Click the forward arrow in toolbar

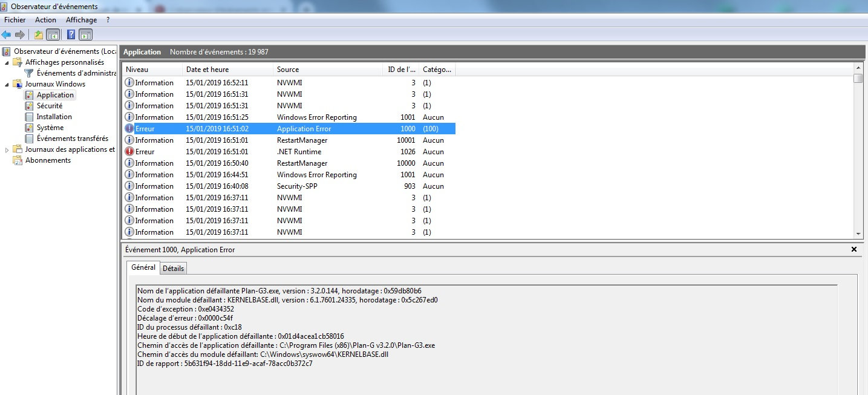(x=20, y=34)
